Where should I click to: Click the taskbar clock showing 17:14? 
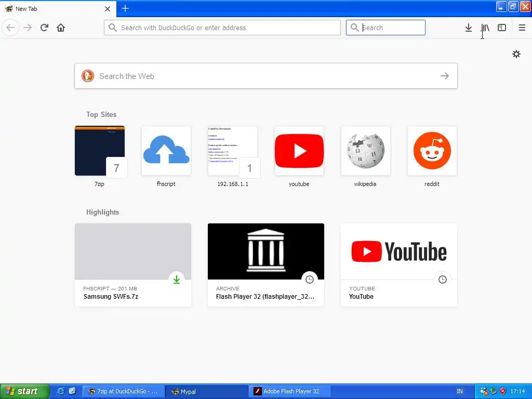point(518,391)
